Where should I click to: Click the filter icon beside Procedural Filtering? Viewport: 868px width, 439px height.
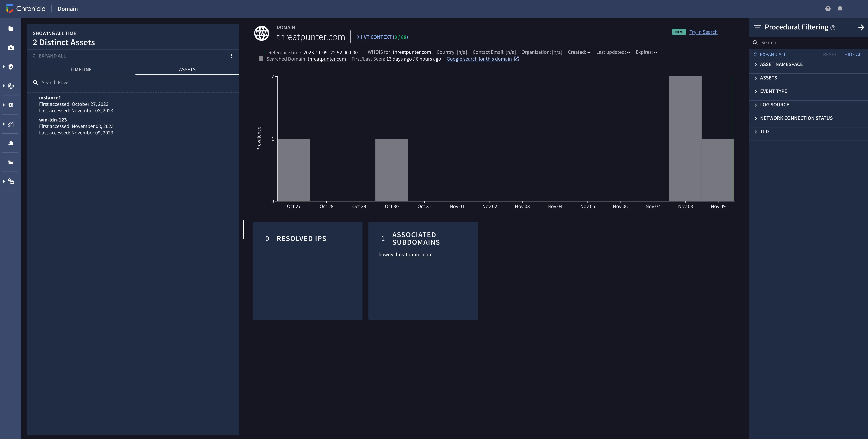pos(757,27)
